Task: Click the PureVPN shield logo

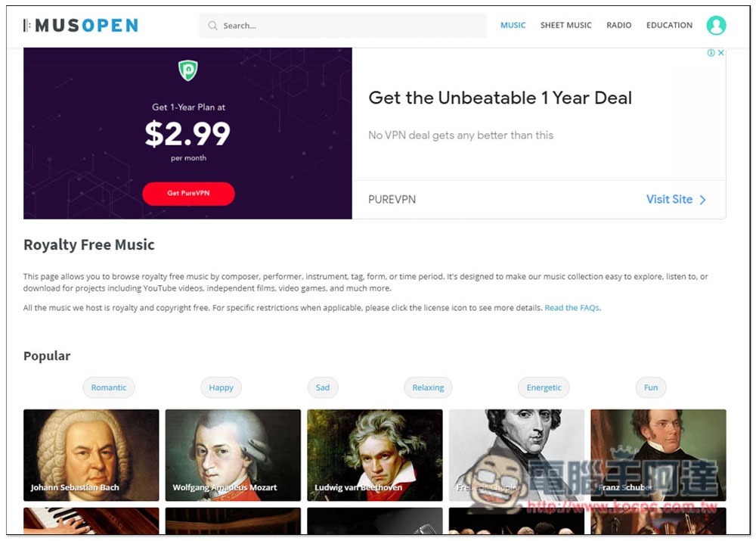Action: point(188,70)
